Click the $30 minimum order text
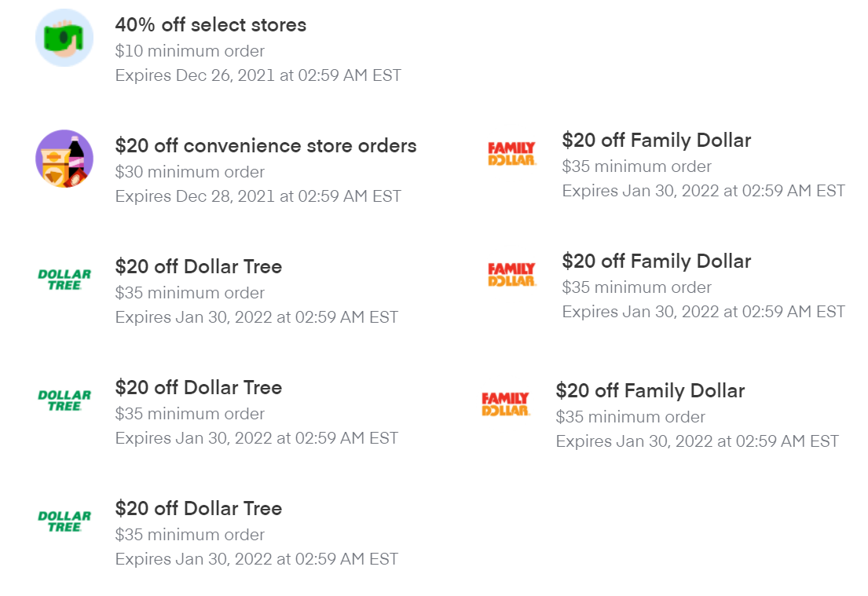Image resolution: width=868 pixels, height=596 pixels. 190,172
